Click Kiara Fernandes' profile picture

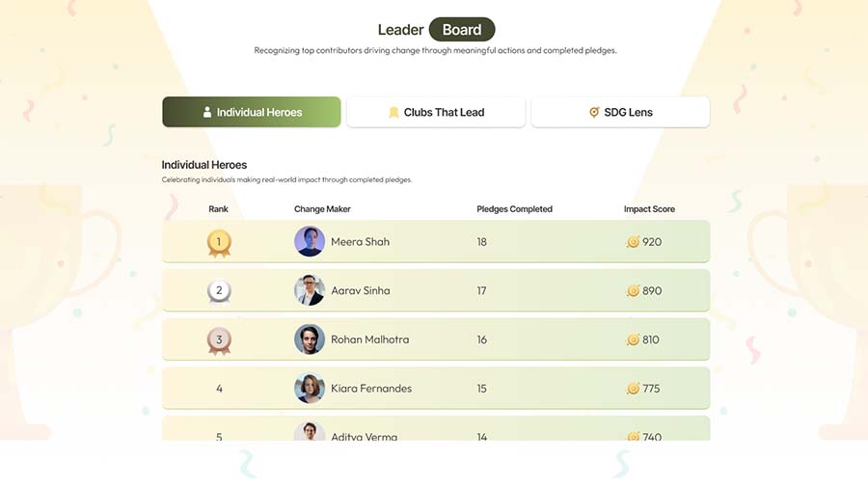pyautogui.click(x=310, y=389)
